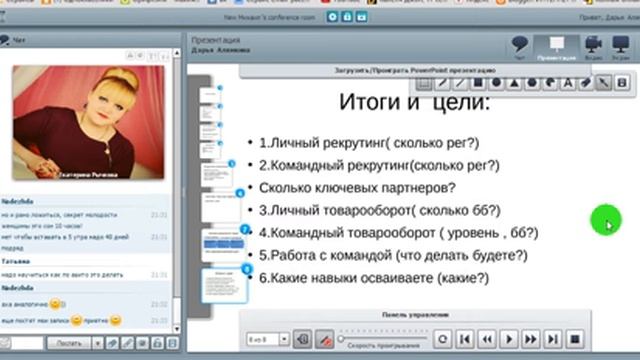Viewport: 640px width, 360px height.
Task: Start presentation playback
Action: point(509,339)
